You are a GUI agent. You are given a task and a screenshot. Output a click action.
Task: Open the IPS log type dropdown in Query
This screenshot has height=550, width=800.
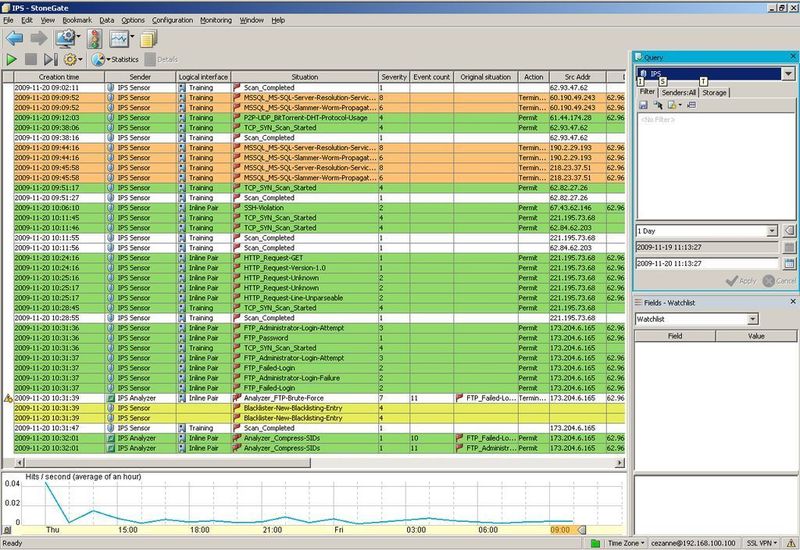[788, 73]
